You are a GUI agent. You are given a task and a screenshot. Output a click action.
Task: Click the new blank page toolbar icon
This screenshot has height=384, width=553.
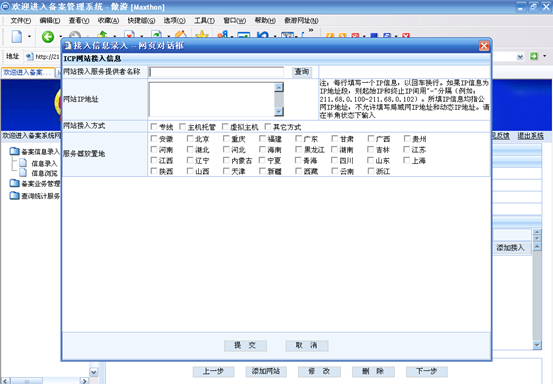(x=17, y=36)
